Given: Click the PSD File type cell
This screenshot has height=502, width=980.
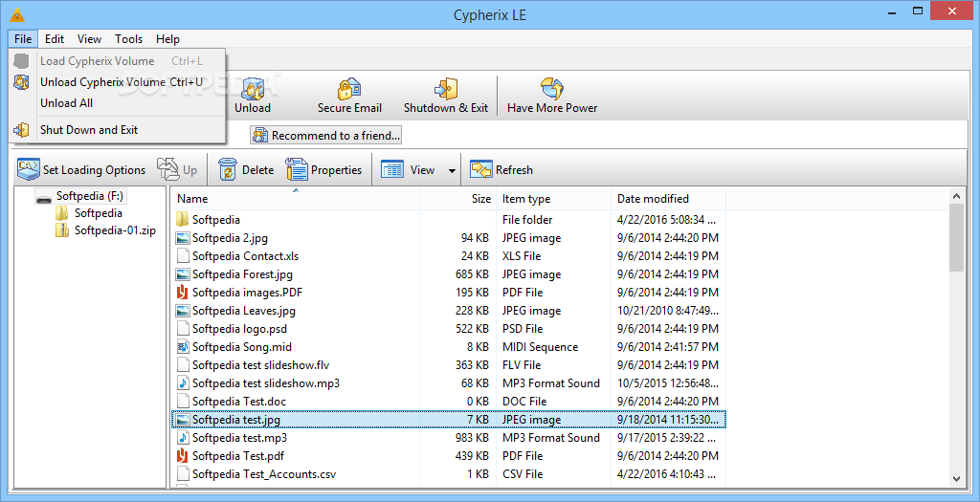Looking at the screenshot, I should click(x=523, y=328).
